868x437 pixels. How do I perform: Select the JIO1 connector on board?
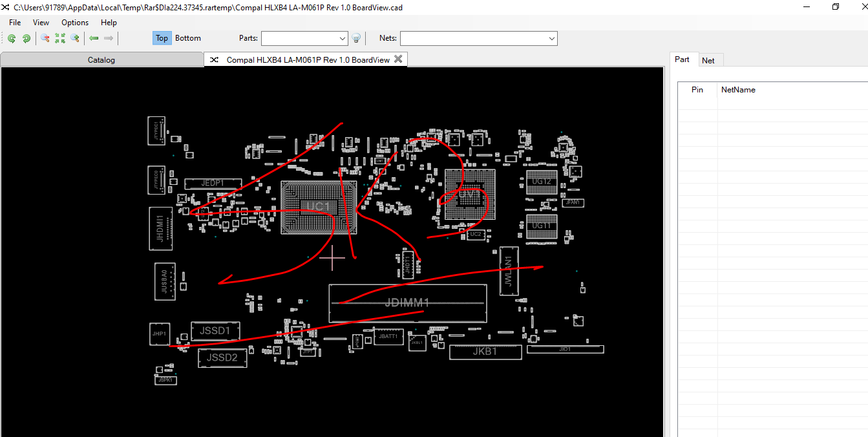pos(565,349)
